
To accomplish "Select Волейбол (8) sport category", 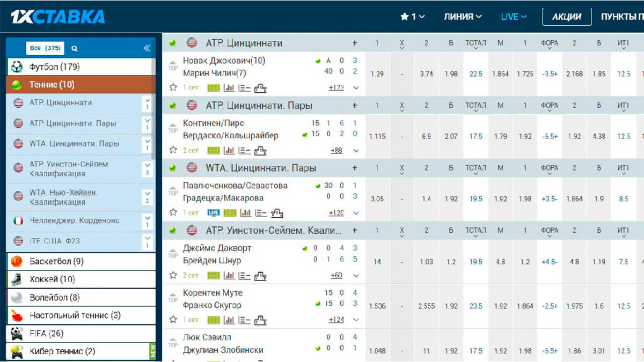I will (80, 297).
